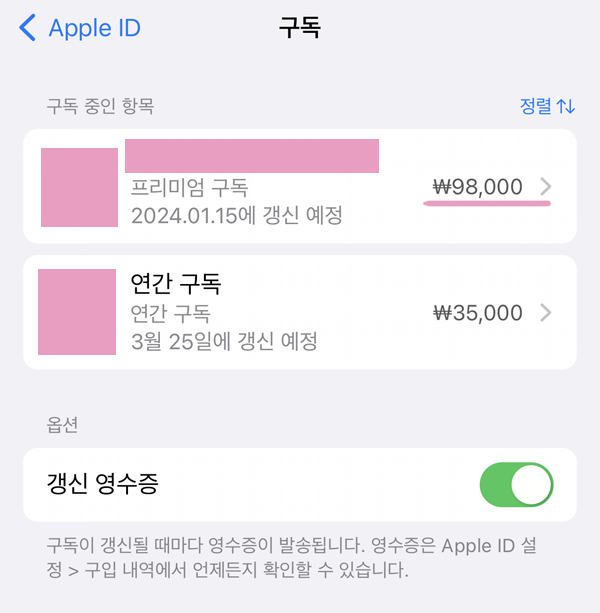Tap the ₩35,000 price
600x613 pixels.
tap(477, 313)
